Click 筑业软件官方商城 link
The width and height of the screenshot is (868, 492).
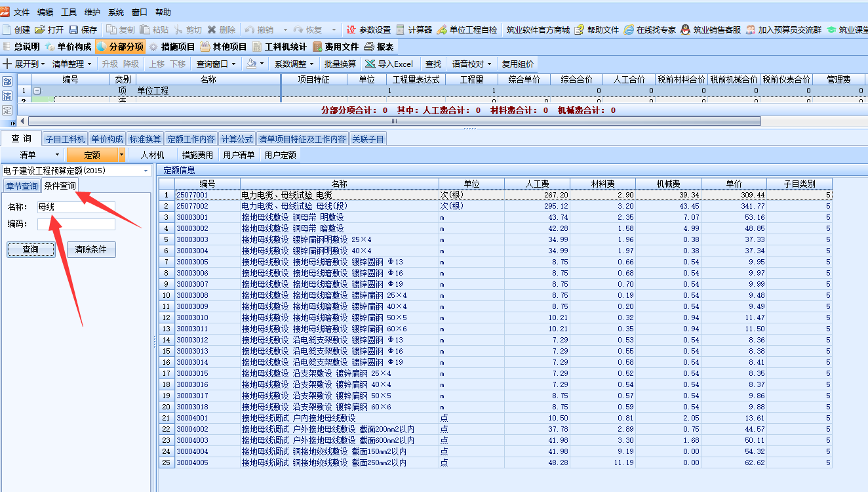click(538, 30)
